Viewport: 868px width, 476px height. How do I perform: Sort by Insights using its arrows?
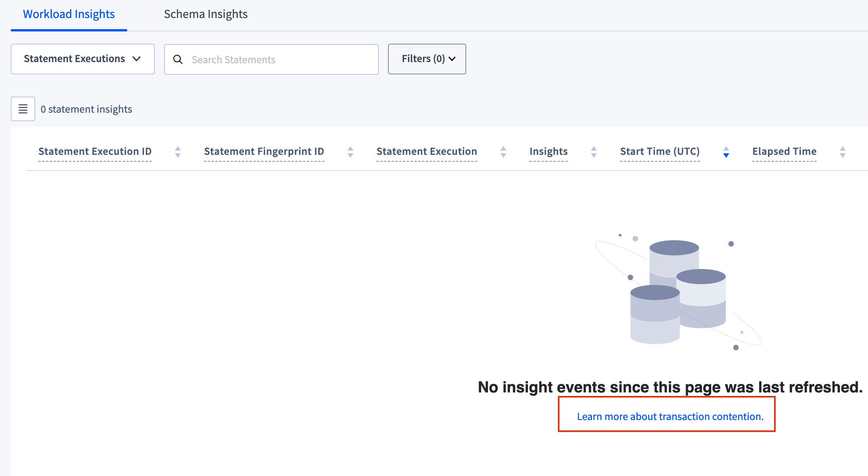coord(593,152)
